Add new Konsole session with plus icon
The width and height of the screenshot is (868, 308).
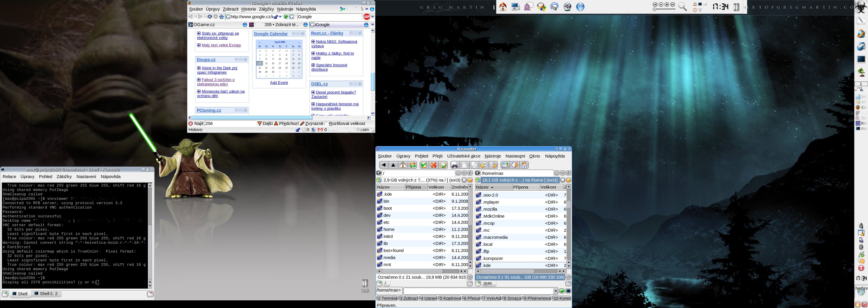coord(5,294)
